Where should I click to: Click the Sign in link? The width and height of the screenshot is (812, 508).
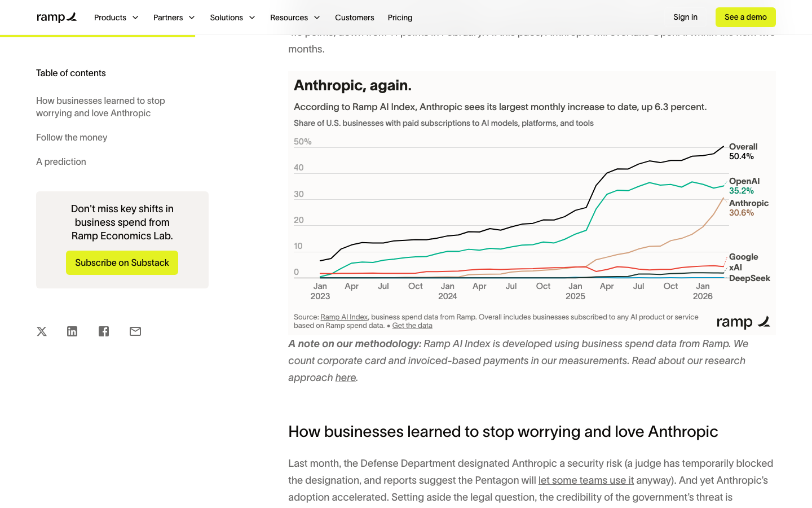pyautogui.click(x=685, y=17)
